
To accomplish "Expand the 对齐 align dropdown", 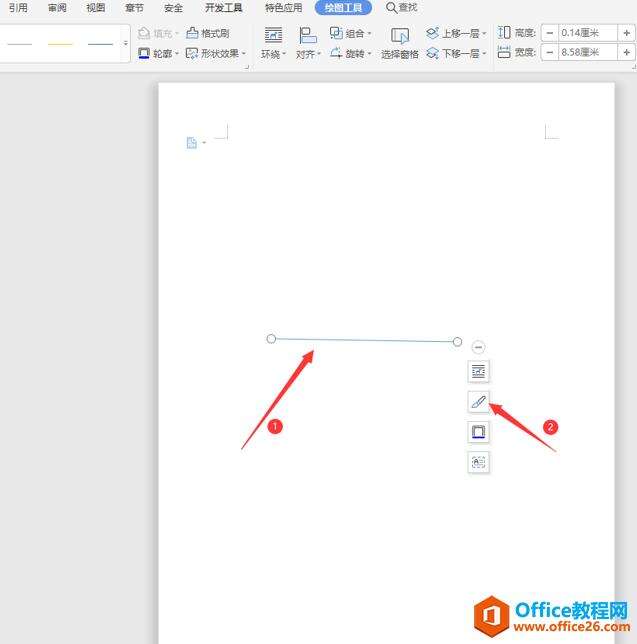I will click(308, 44).
